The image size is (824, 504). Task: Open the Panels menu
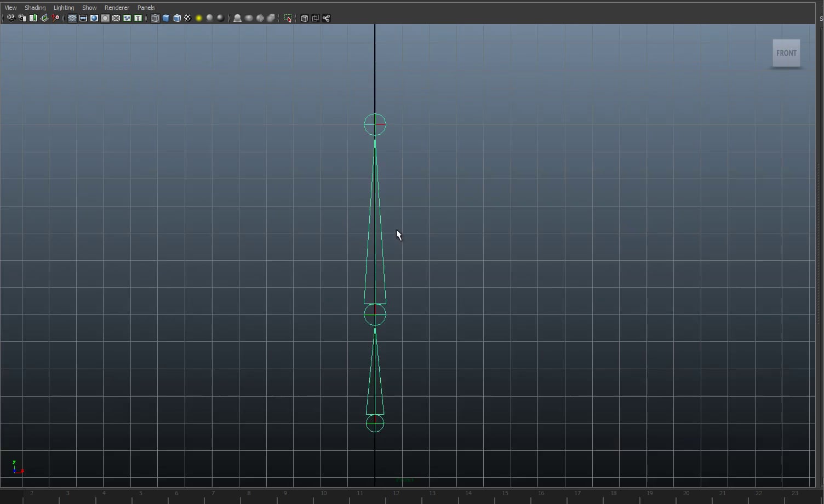146,8
